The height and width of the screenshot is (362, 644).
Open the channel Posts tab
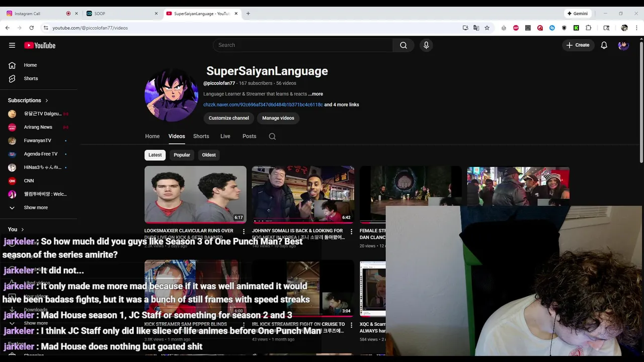tap(250, 136)
